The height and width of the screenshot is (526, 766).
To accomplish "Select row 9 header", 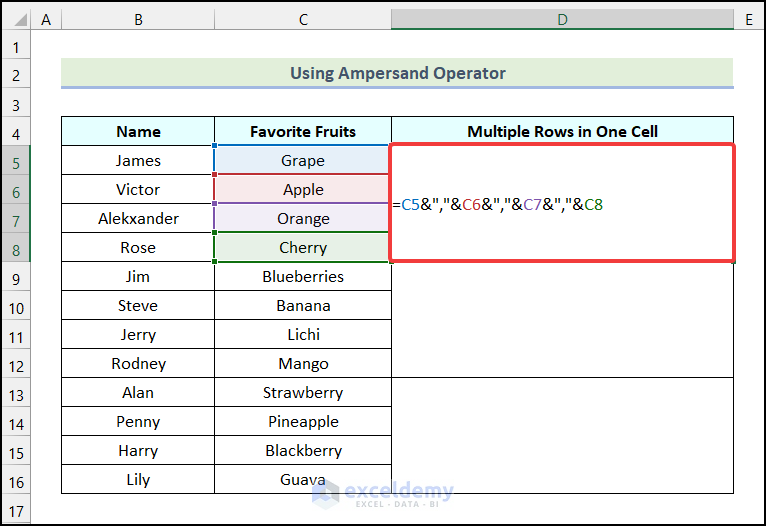I will point(16,278).
